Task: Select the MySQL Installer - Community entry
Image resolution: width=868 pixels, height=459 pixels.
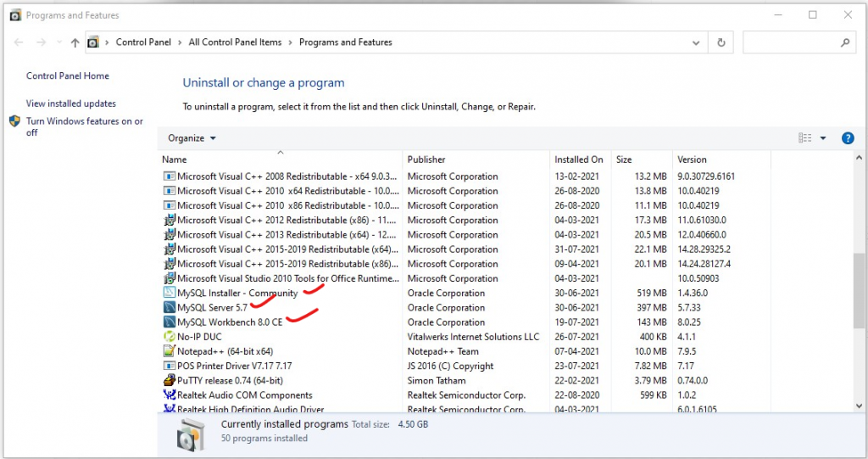Action: coord(465,293)
